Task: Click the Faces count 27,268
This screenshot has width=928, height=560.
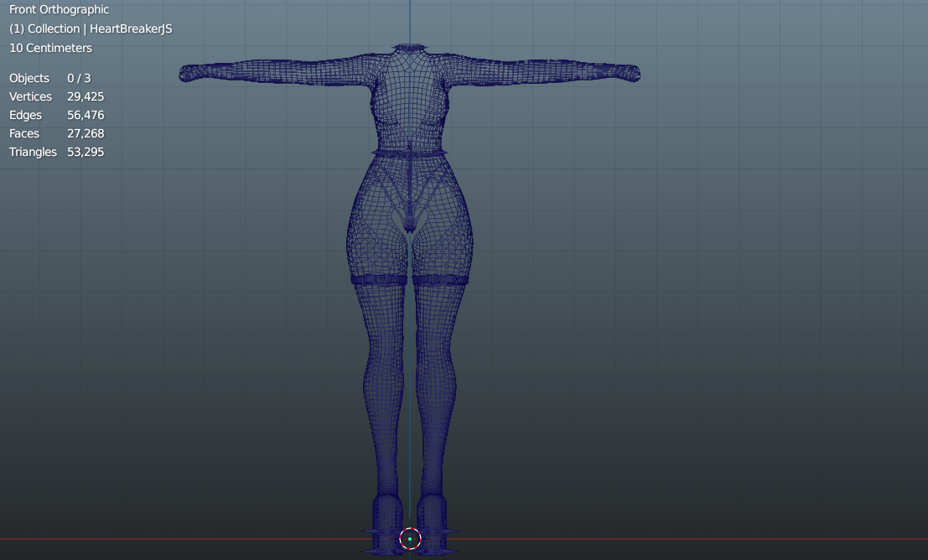Action: (86, 133)
